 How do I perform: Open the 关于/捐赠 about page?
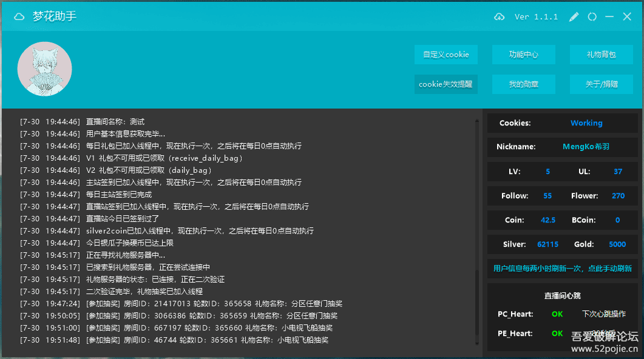601,84
